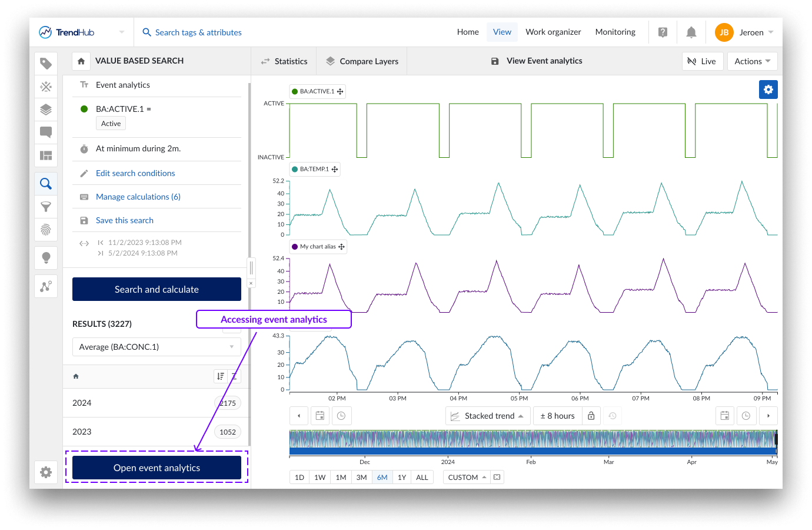Image resolution: width=812 pixels, height=530 pixels.
Task: Open the tag builder sidebar icon
Action: 46,87
